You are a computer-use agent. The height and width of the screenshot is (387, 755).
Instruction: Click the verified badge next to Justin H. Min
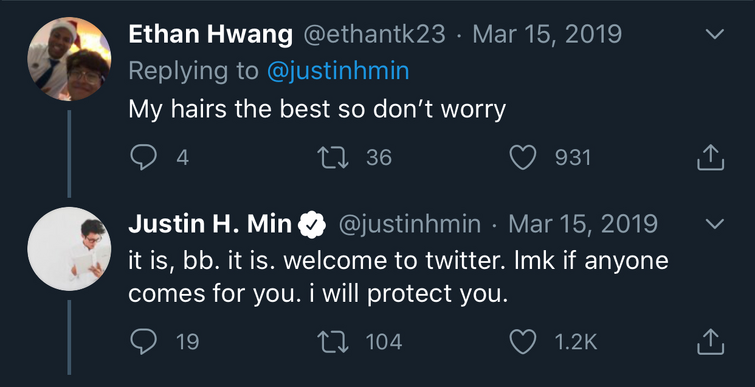click(x=312, y=224)
